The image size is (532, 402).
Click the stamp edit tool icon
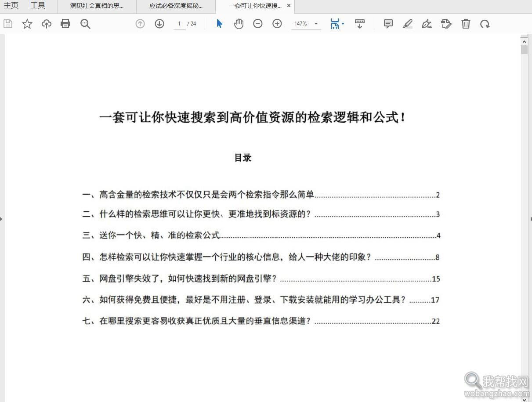(446, 24)
